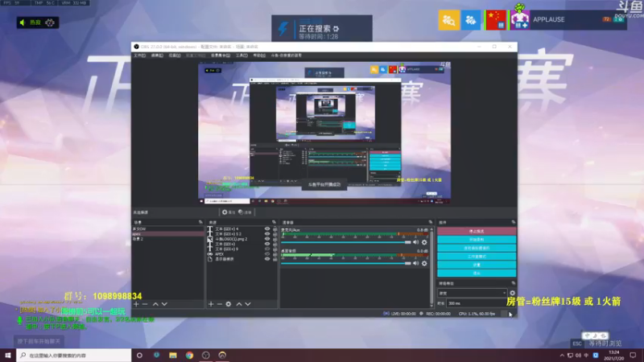The height and width of the screenshot is (362, 644).
Task: Select the 场景 2 scene
Action: 167,239
